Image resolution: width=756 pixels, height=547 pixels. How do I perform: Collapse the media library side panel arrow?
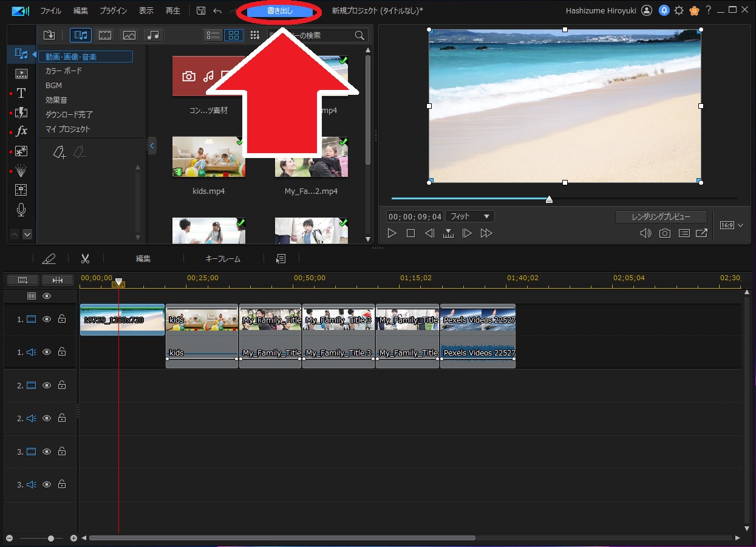pos(152,146)
